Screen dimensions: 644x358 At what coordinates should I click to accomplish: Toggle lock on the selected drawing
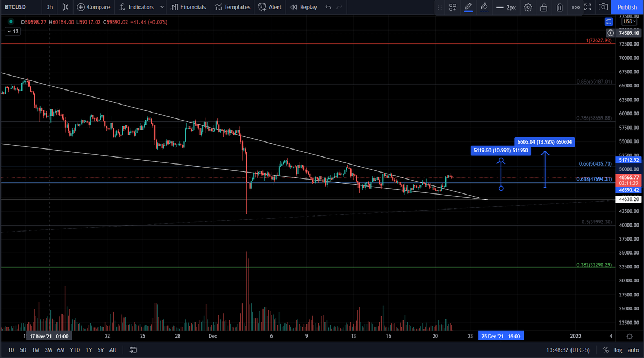[544, 8]
